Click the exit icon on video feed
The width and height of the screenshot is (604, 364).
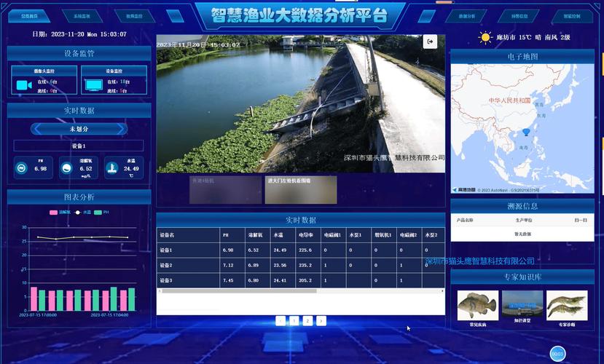[x=430, y=42]
